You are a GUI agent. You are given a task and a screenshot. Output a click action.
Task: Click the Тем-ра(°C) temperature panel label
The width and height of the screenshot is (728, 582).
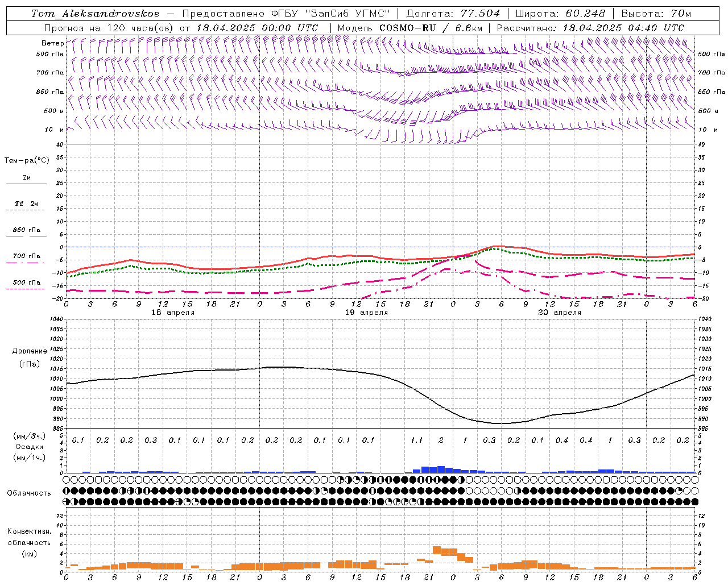click(x=27, y=161)
